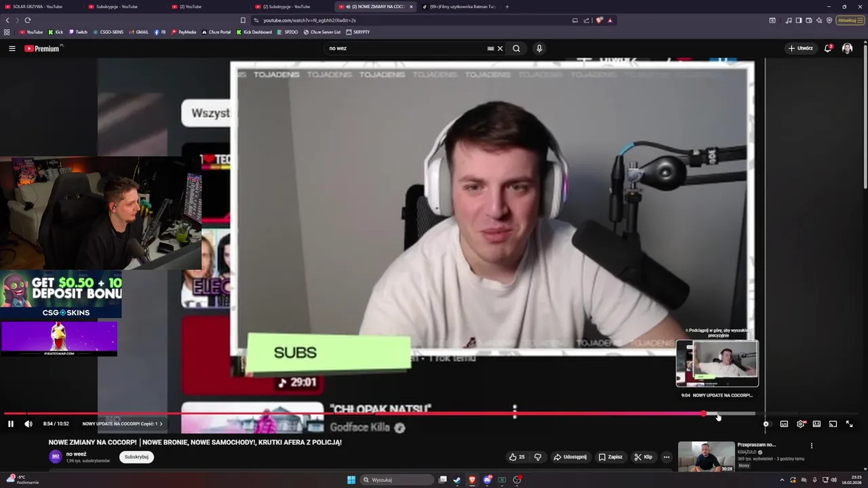Switch to '(2) Subskrypcje - YouTube' tab

click(x=292, y=6)
